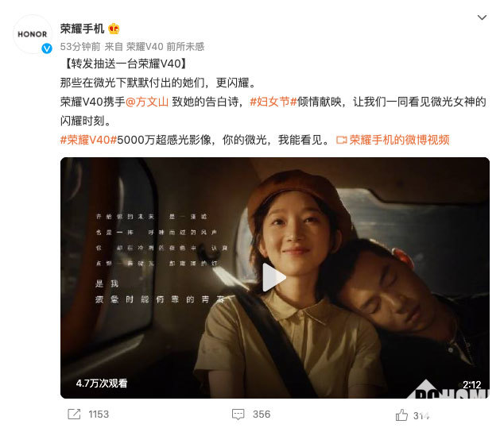Open reposts count 1153
Viewport: 504px width, 428px height.
pyautogui.click(x=99, y=415)
